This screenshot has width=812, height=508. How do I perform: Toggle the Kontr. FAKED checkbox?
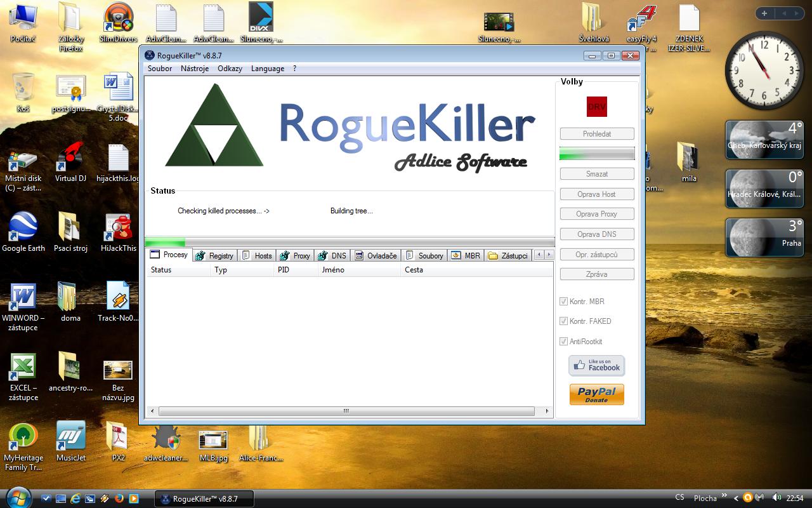pyautogui.click(x=563, y=321)
